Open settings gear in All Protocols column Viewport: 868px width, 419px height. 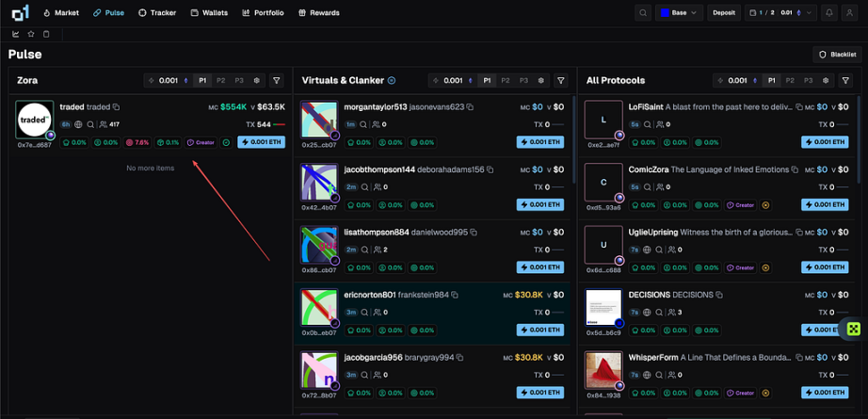coord(826,81)
